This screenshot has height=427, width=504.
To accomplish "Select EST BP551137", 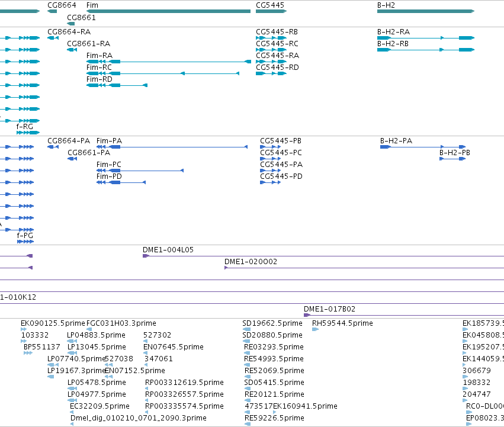I will coord(42,347).
